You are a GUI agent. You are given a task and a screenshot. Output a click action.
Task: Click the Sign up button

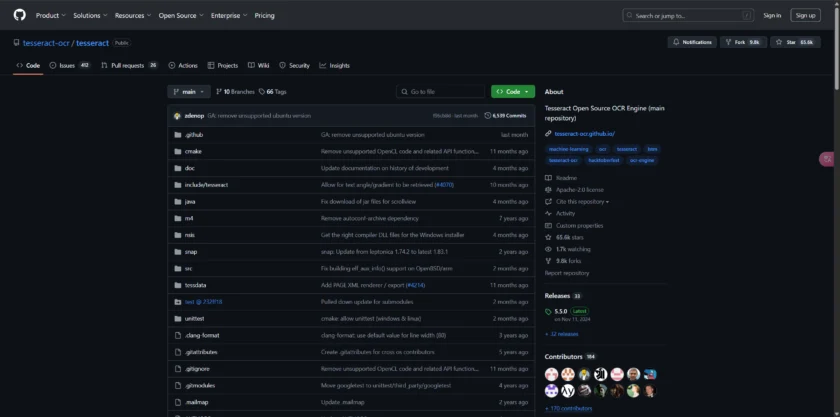(805, 16)
